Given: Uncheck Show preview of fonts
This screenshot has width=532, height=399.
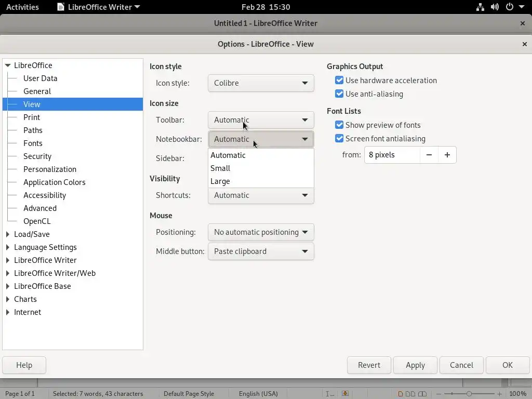Looking at the screenshot, I should pyautogui.click(x=339, y=125).
